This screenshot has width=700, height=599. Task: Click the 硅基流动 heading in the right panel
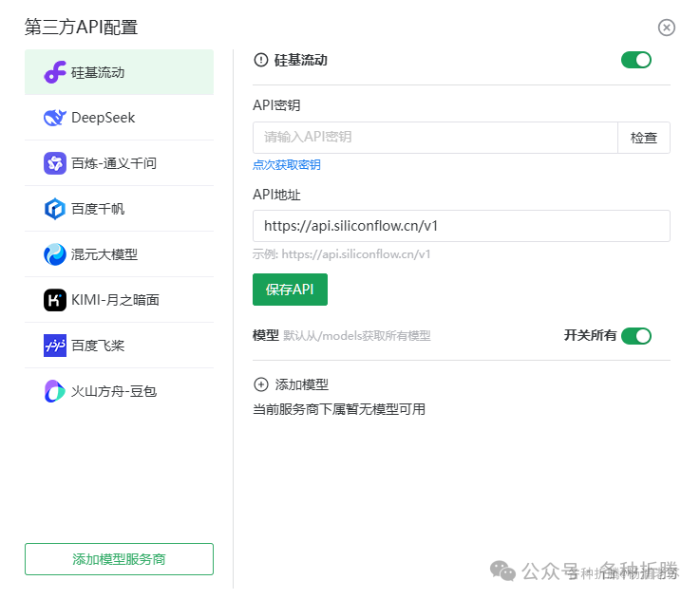[301, 60]
